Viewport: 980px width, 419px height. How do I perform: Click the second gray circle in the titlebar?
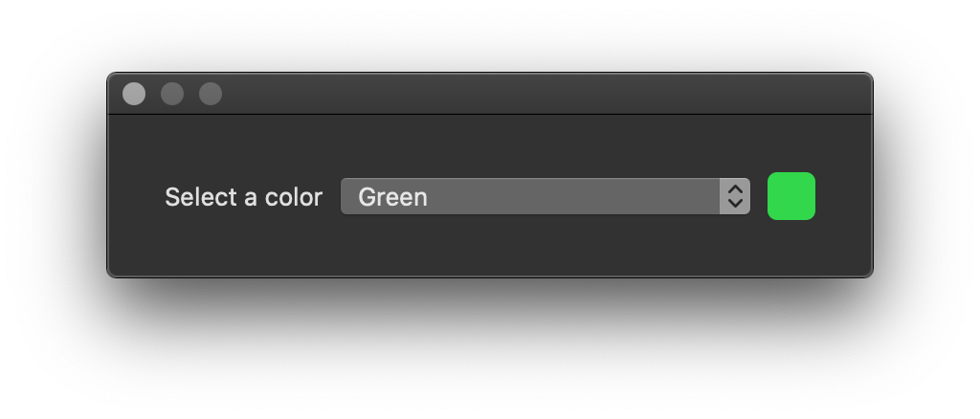(x=172, y=94)
